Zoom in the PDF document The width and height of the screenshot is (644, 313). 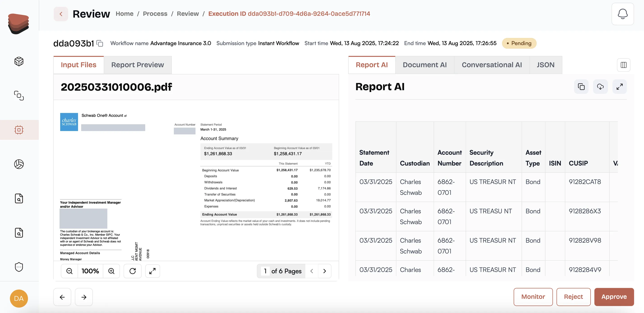coord(111,271)
